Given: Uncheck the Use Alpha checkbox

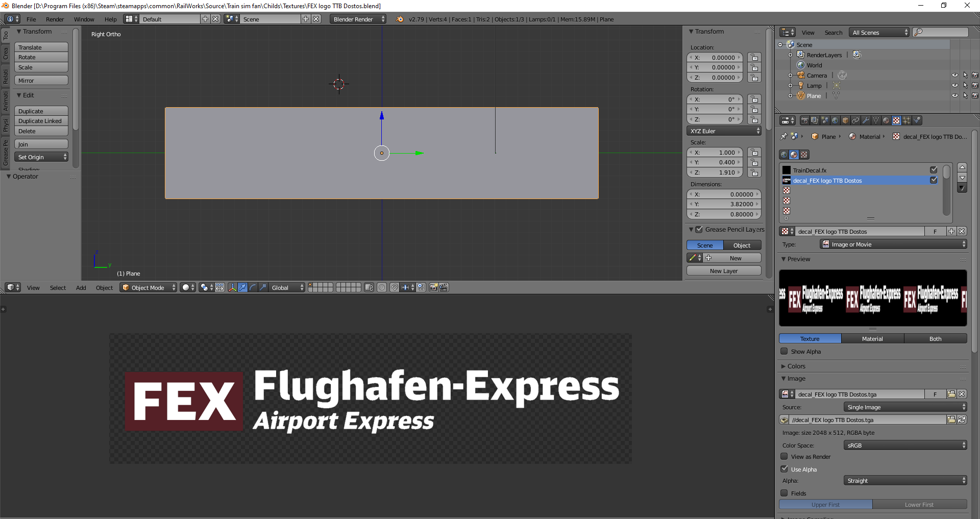Looking at the screenshot, I should pyautogui.click(x=785, y=469).
